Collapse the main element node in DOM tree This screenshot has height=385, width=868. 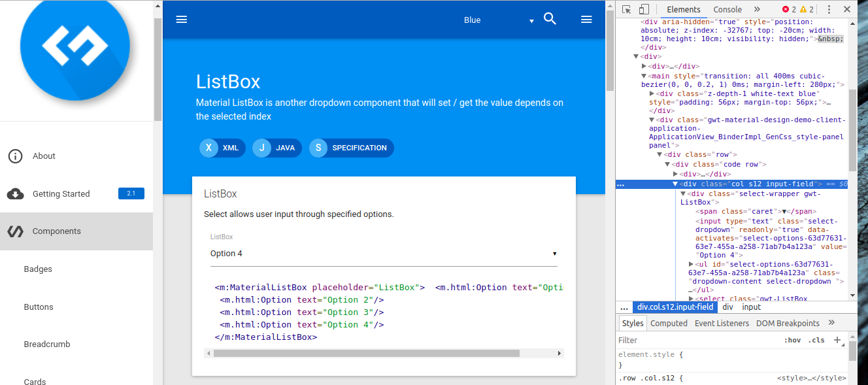[644, 76]
